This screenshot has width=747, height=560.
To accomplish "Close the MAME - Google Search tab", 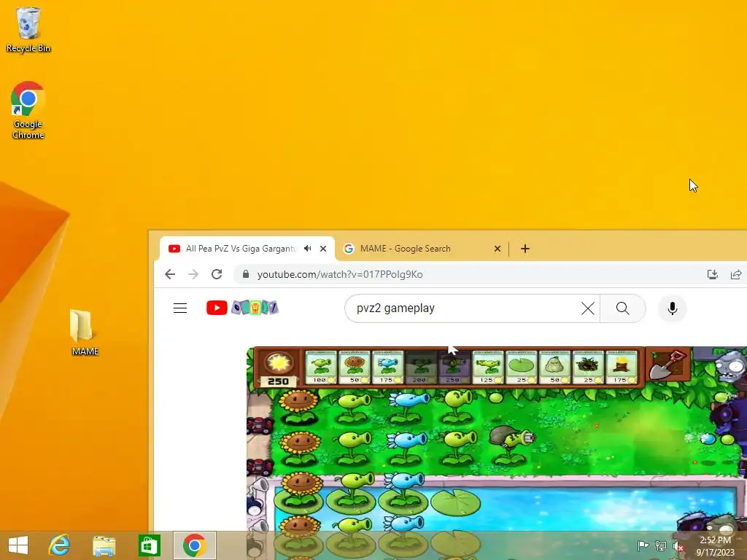I will click(x=498, y=249).
